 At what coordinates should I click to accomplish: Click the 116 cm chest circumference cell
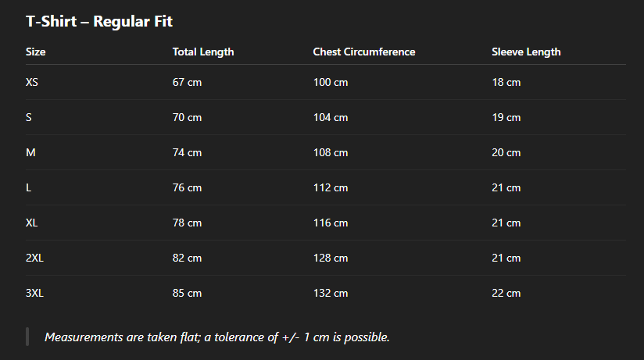pos(331,223)
